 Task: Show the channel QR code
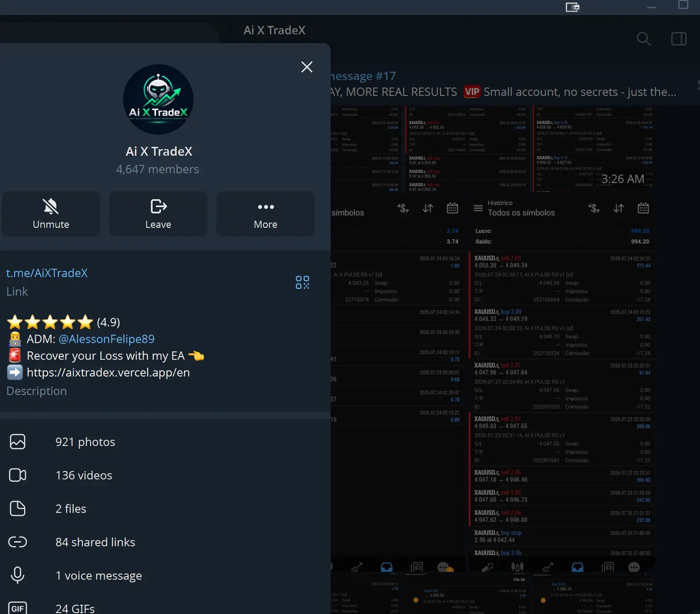(x=302, y=282)
